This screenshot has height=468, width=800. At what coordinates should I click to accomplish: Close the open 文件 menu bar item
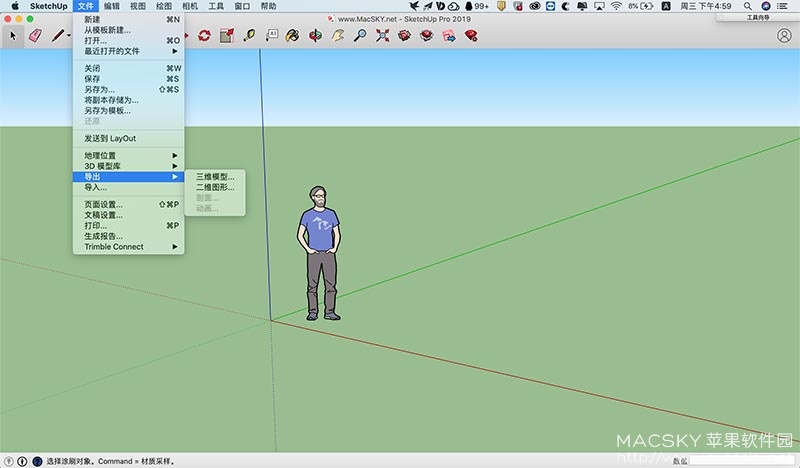coord(86,6)
